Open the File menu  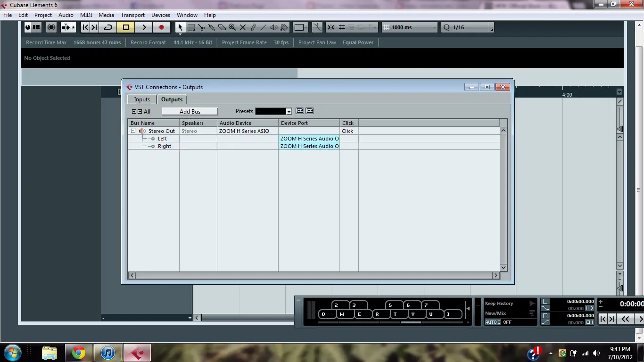8,15
